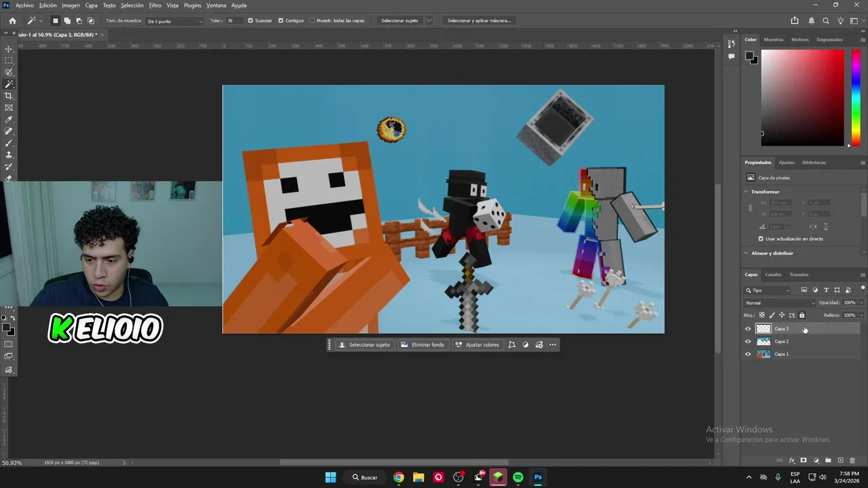Lock transparent pixels icon
Screen dimensions: 868x488
pos(762,315)
